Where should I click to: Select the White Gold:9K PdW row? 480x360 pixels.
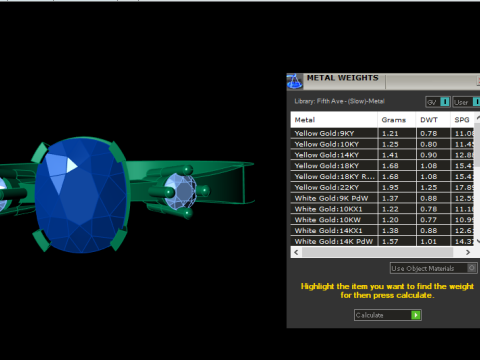382,198
